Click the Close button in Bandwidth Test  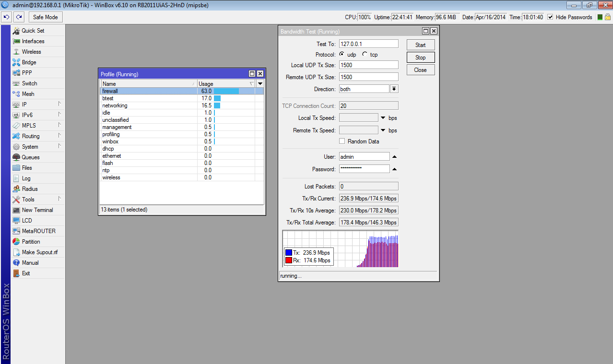(x=421, y=70)
